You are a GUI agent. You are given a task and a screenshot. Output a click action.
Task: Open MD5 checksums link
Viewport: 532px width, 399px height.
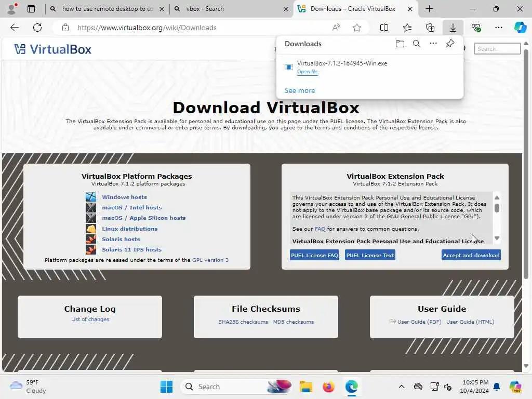[293, 322]
